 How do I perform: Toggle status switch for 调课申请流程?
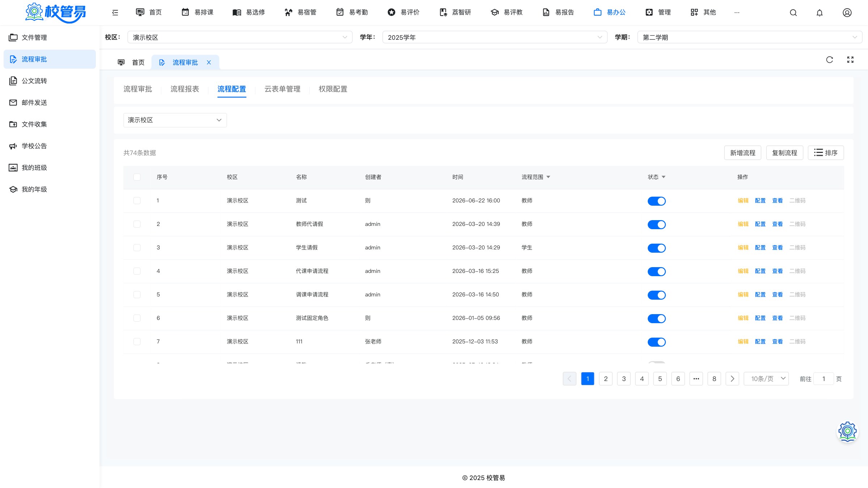pos(656,295)
